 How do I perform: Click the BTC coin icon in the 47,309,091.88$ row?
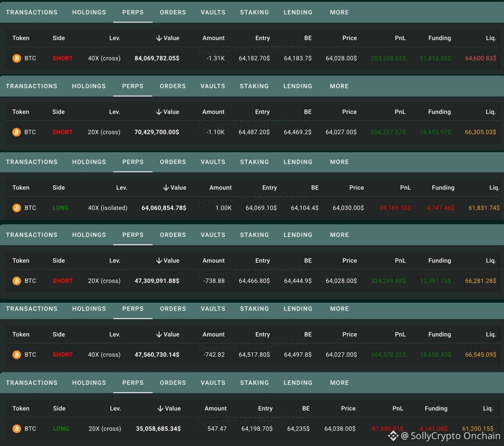(17, 281)
